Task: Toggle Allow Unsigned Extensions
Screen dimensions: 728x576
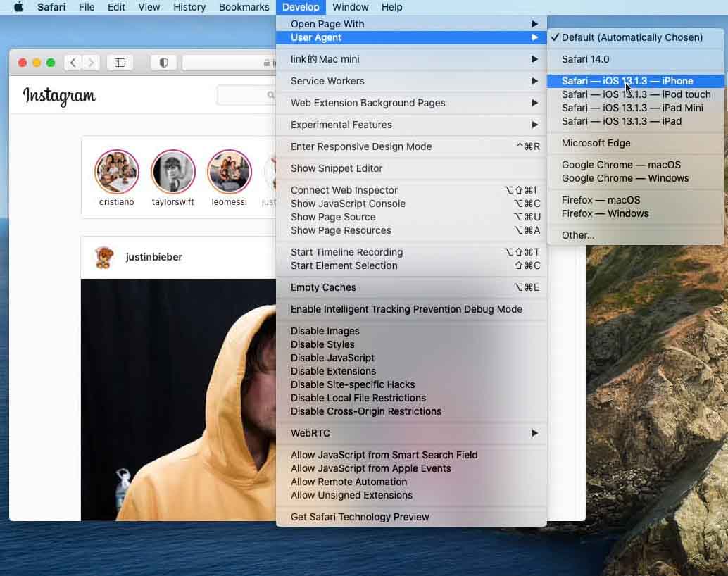Action: pyautogui.click(x=411, y=496)
